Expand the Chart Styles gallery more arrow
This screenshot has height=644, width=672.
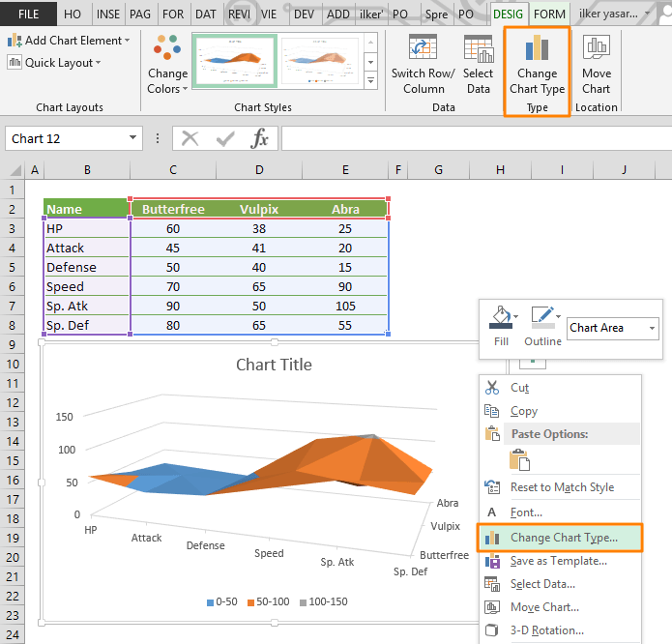click(370, 80)
